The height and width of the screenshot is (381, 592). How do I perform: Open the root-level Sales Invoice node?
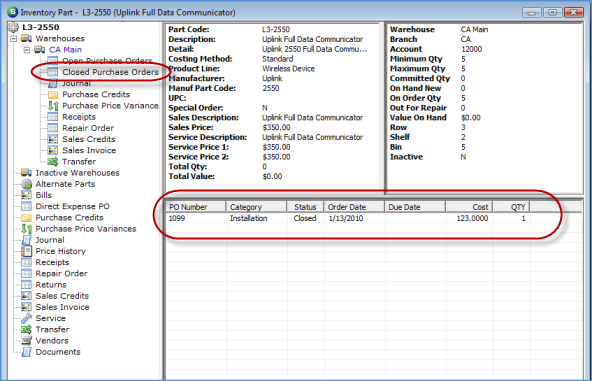pyautogui.click(x=62, y=307)
